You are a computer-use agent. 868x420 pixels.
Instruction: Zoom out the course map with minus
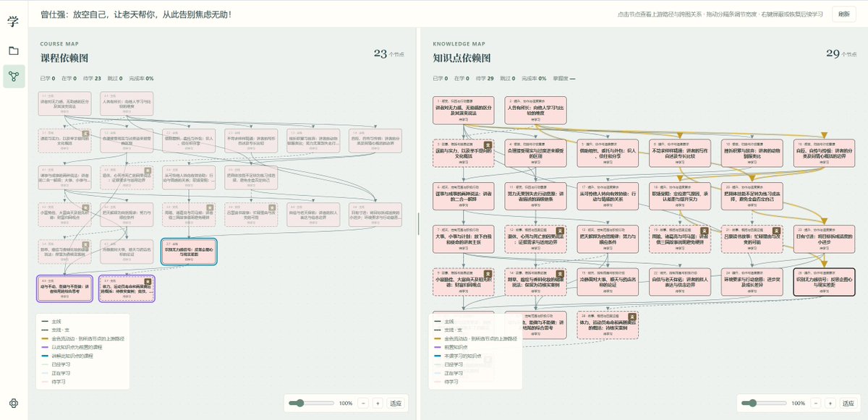click(363, 403)
